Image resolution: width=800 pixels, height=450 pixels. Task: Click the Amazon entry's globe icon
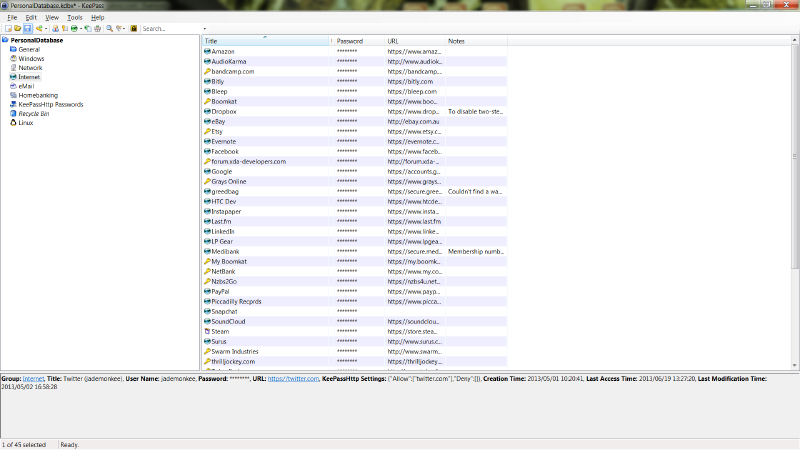click(207, 52)
